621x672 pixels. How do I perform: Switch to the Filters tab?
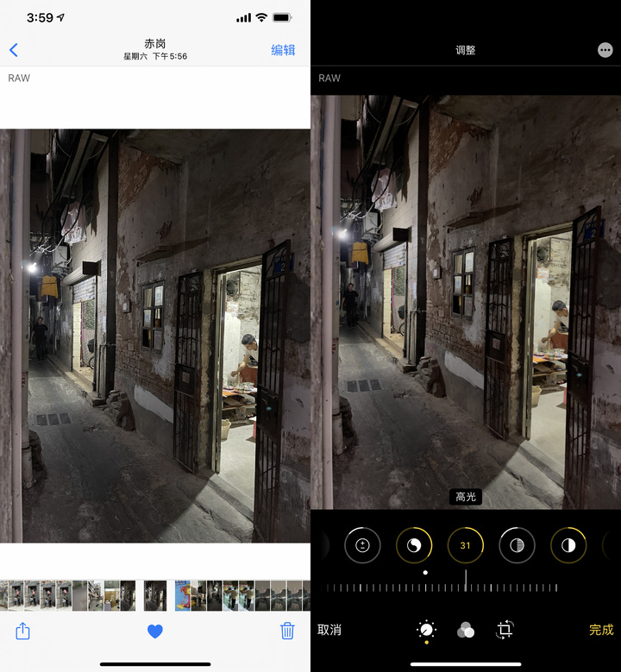click(466, 631)
